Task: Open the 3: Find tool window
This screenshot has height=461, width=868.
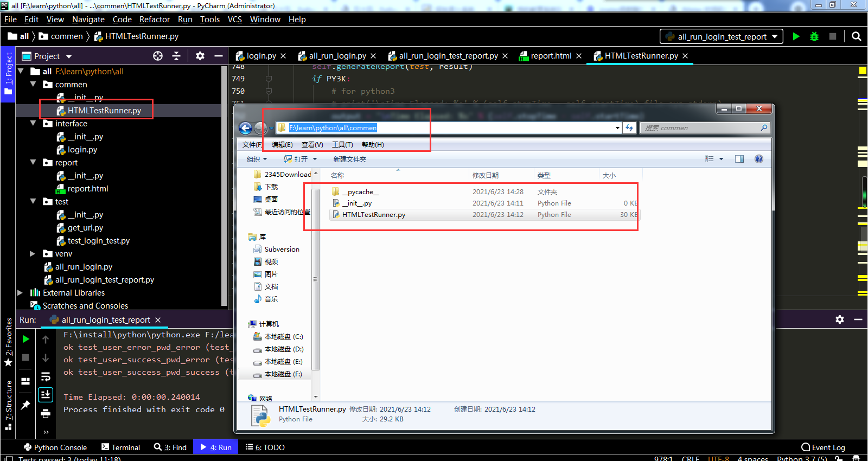Action: click(170, 447)
